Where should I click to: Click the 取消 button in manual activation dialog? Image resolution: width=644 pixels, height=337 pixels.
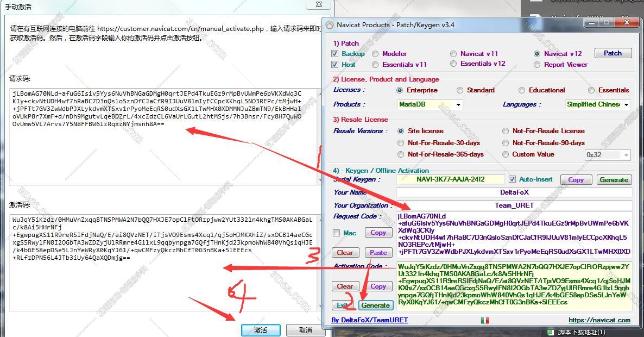305,330
